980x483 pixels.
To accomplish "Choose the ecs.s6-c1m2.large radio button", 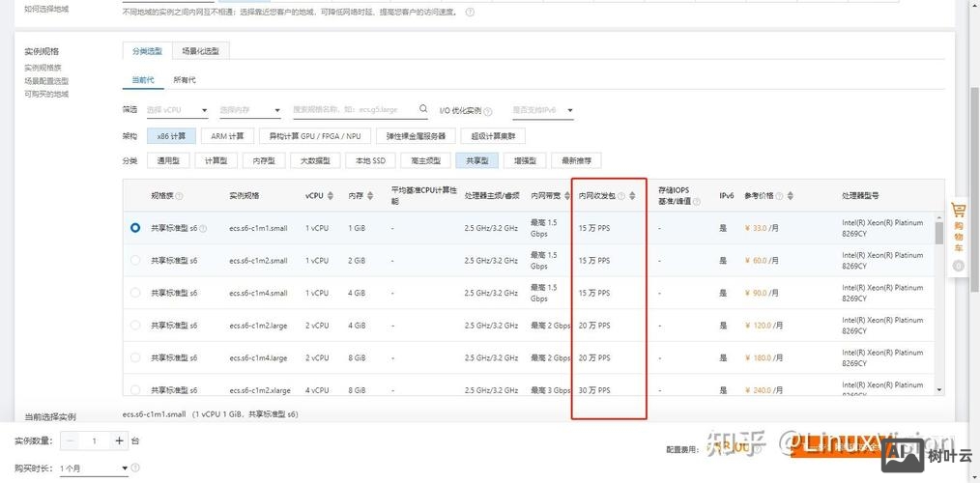I will (x=135, y=326).
